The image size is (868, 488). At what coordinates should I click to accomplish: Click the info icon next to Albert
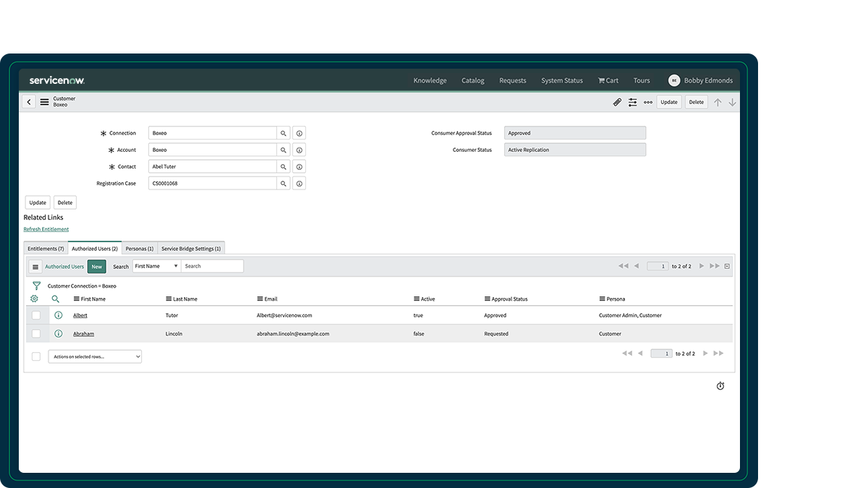[57, 315]
